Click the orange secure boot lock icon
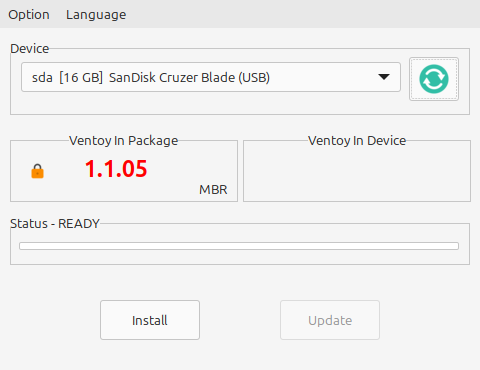The height and width of the screenshot is (370, 480). [37, 171]
